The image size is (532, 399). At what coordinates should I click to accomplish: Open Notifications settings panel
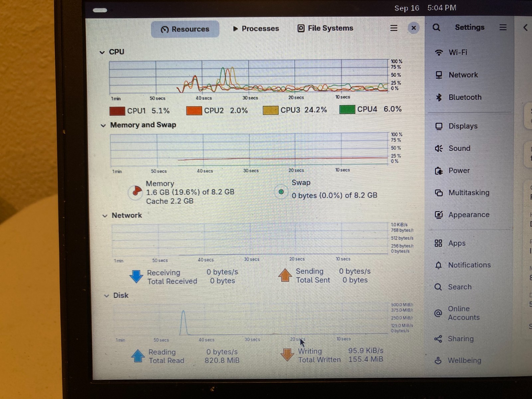[x=469, y=265]
